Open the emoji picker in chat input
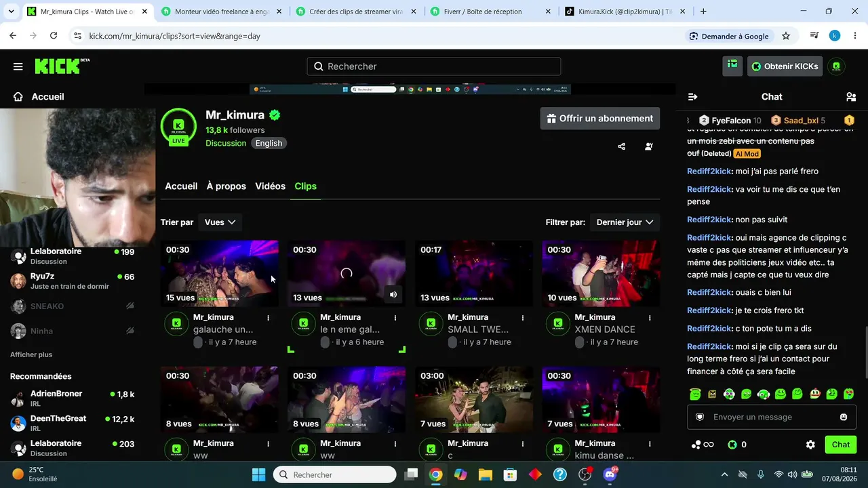 click(x=844, y=417)
